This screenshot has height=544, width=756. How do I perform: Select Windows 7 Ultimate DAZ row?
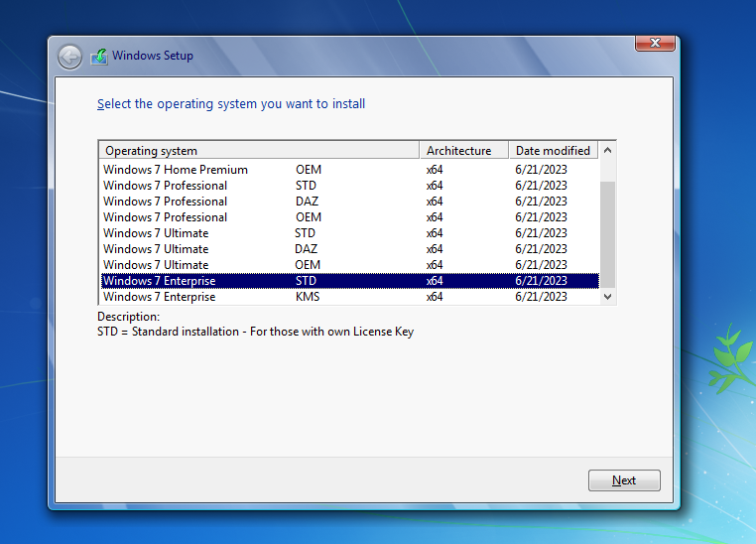coord(349,249)
